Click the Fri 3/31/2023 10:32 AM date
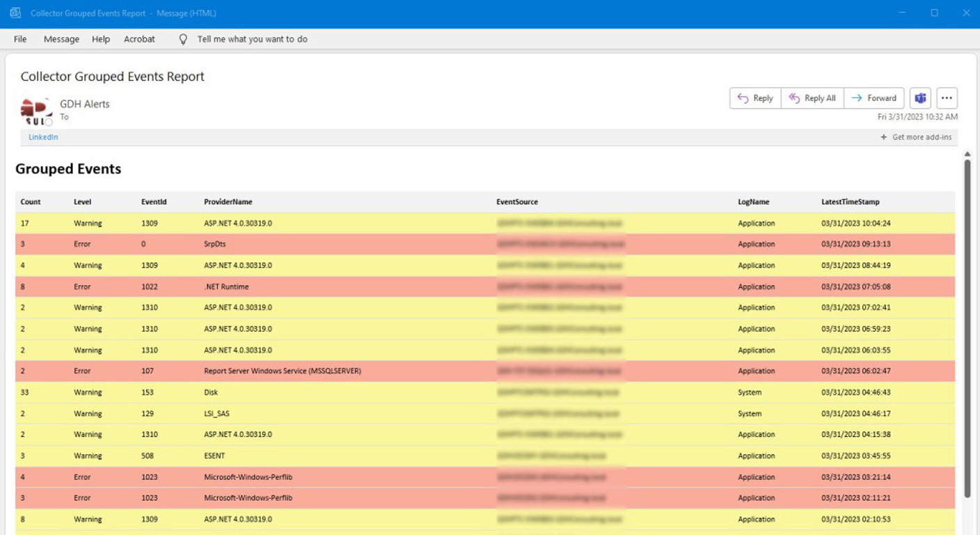The width and height of the screenshot is (980, 535). tap(917, 117)
